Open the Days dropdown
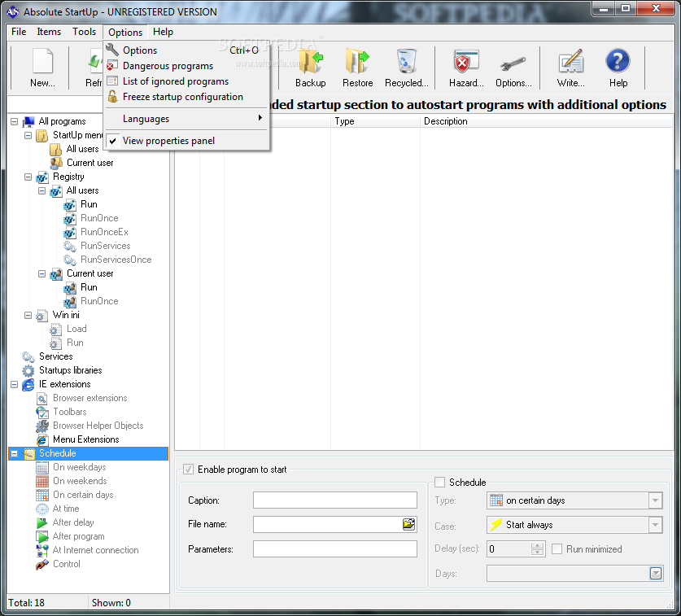 click(x=656, y=574)
